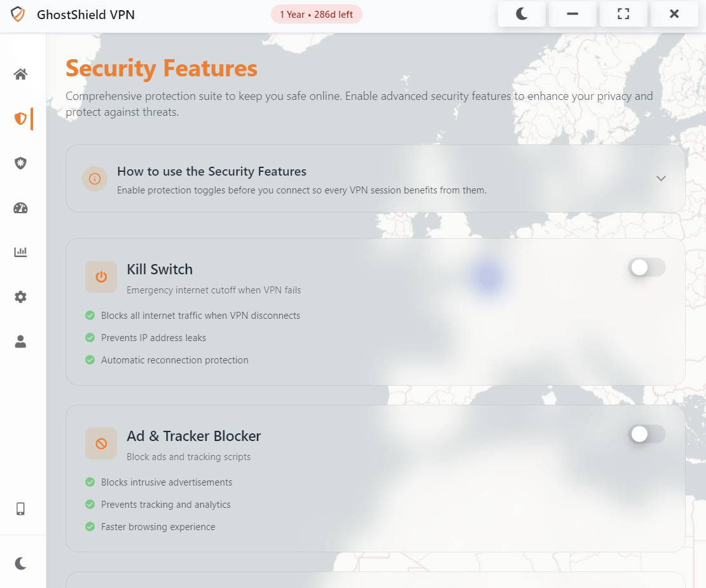The height and width of the screenshot is (588, 706).
Task: Click the 1 Year subscription badge
Action: [x=316, y=13]
